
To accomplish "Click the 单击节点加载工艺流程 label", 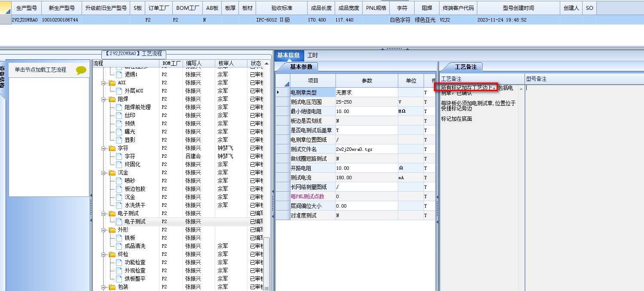I will pos(40,70).
